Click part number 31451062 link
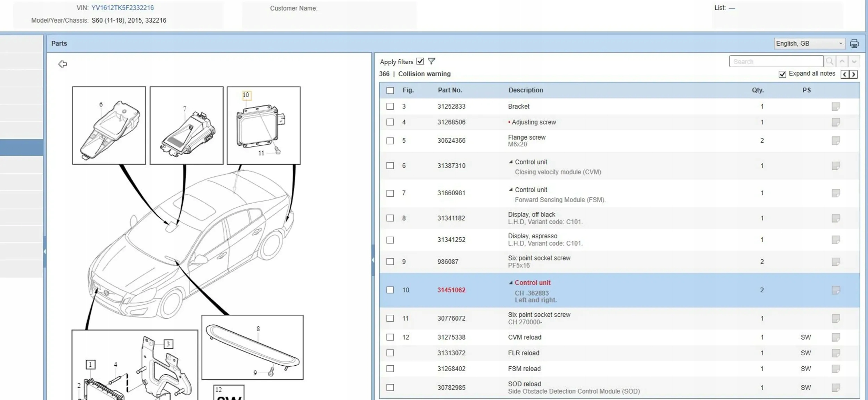This screenshot has height=400, width=868. tap(451, 290)
